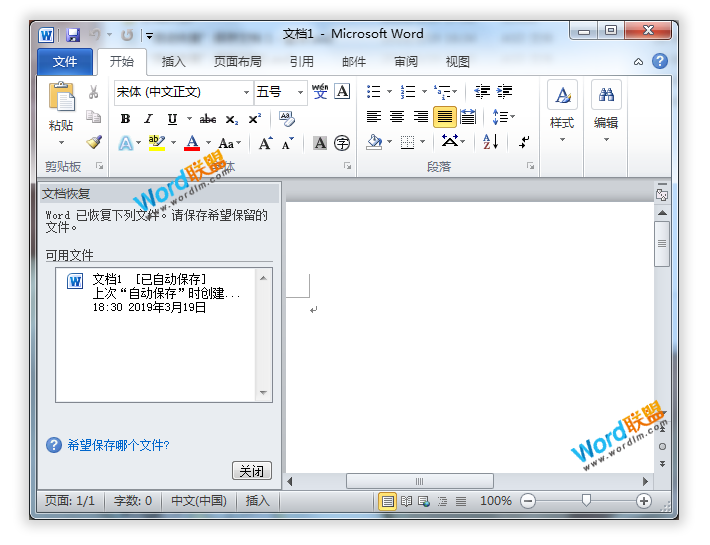Click the 插入 insert mode in status bar
Screen dimensions: 710x545
click(257, 501)
